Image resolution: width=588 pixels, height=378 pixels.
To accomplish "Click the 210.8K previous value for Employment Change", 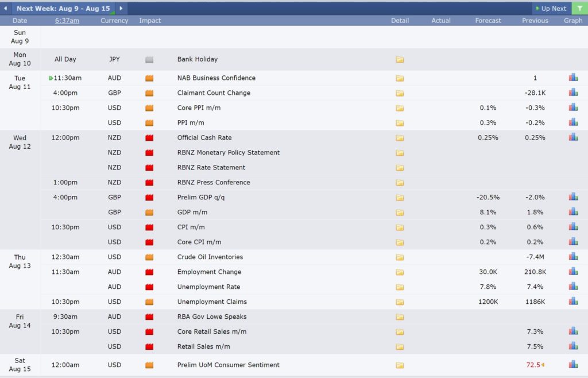I will [x=535, y=272].
